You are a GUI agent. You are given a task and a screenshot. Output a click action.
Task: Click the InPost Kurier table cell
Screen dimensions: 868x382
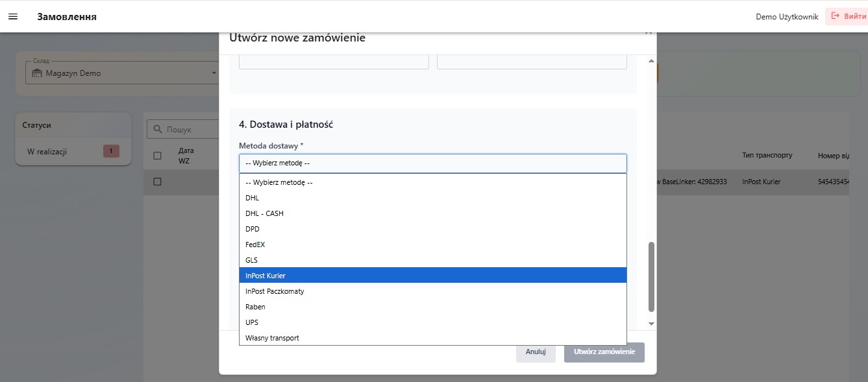pos(761,182)
